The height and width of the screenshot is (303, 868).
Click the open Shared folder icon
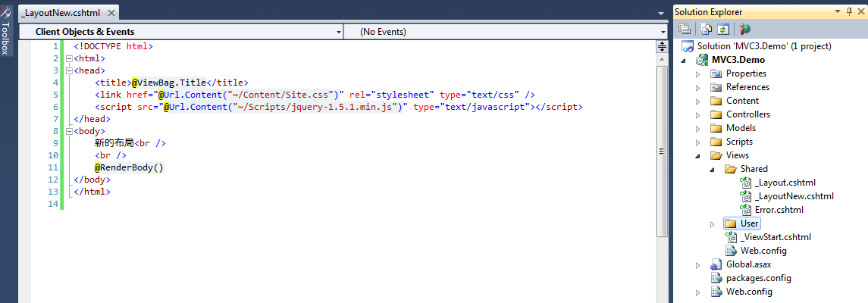(731, 169)
